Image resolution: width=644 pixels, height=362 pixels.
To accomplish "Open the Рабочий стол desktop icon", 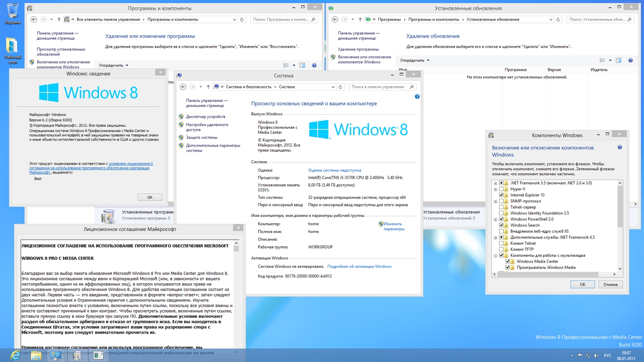I will [x=13, y=50].
